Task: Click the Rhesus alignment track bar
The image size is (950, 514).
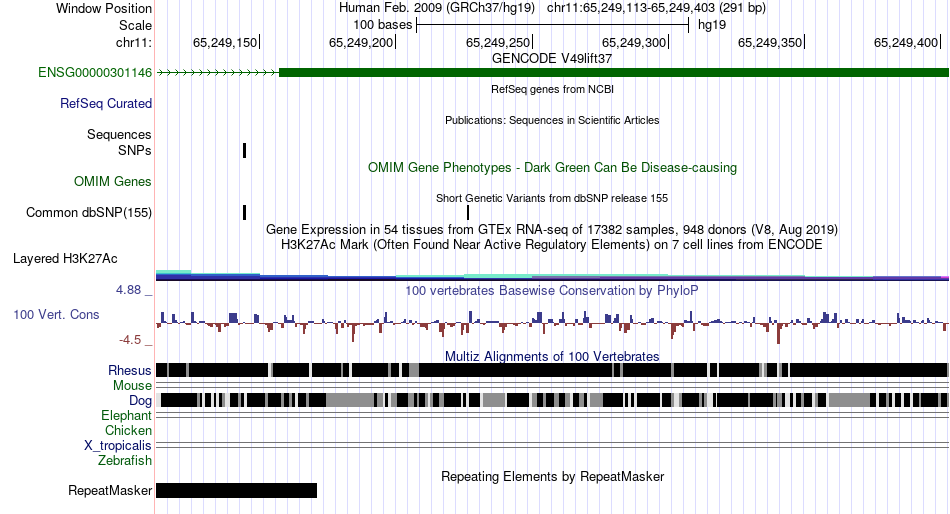Action: point(552,370)
